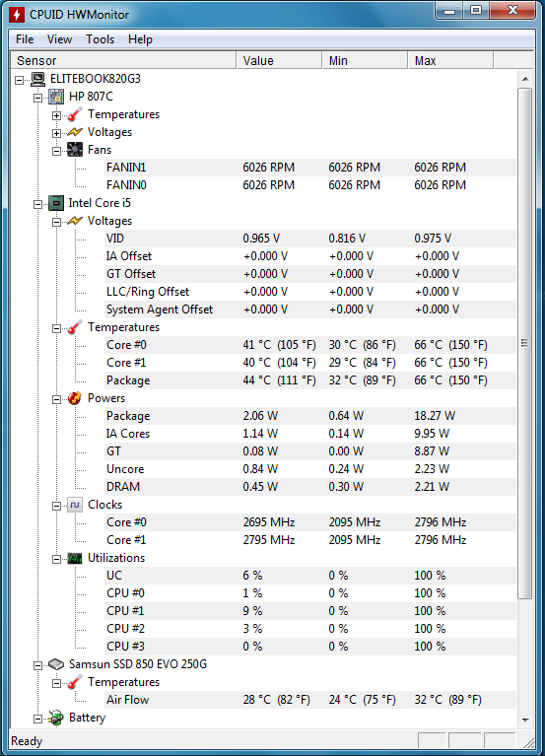Click the Max column header
Screen dimensions: 545x756
click(x=450, y=61)
